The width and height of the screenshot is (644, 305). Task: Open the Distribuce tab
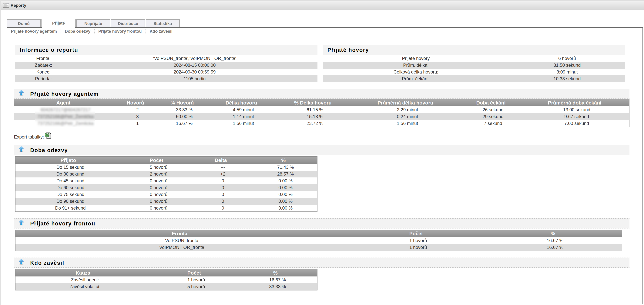pos(128,23)
